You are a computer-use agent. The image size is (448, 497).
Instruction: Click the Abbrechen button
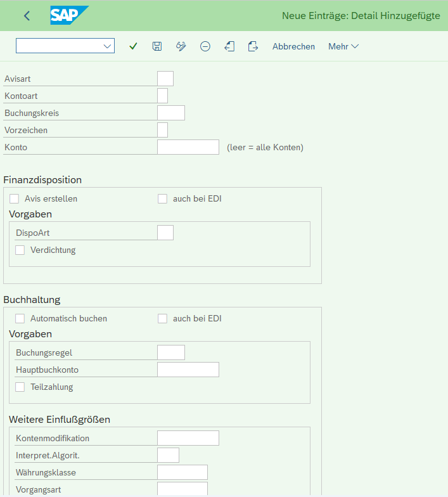click(x=293, y=46)
